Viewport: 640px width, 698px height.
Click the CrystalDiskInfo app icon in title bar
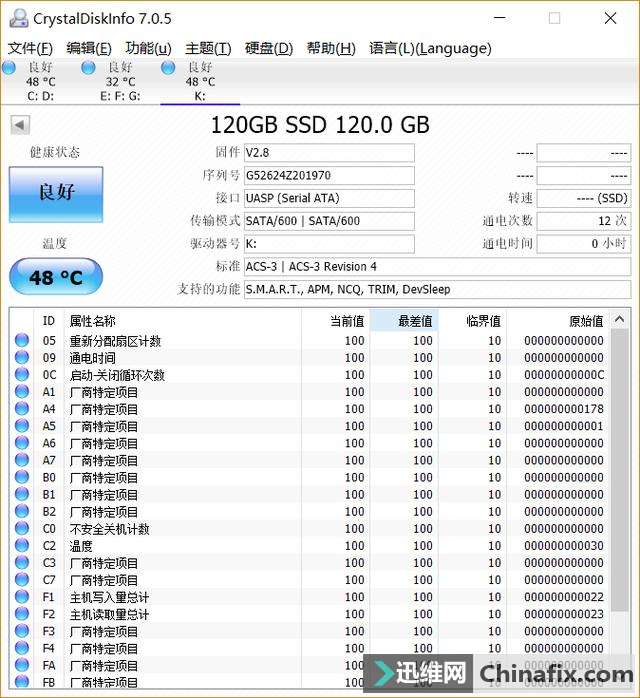[19, 18]
